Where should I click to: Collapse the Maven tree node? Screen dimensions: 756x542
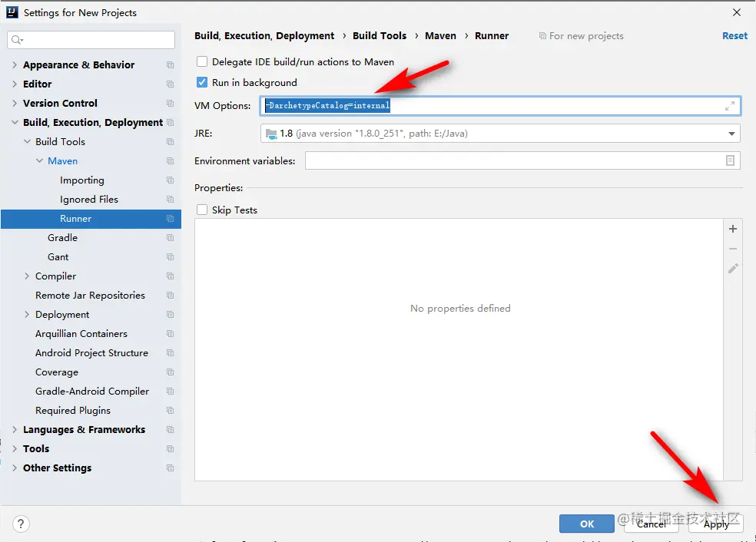click(x=39, y=161)
